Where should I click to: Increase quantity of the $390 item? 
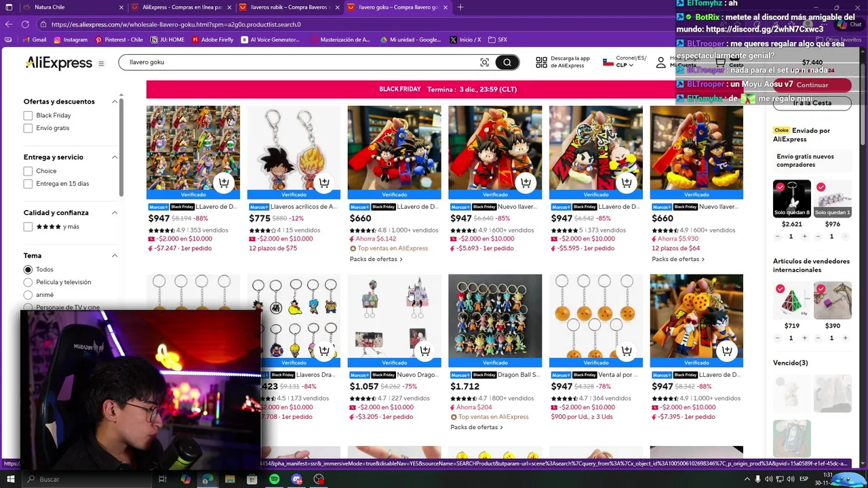(x=845, y=338)
